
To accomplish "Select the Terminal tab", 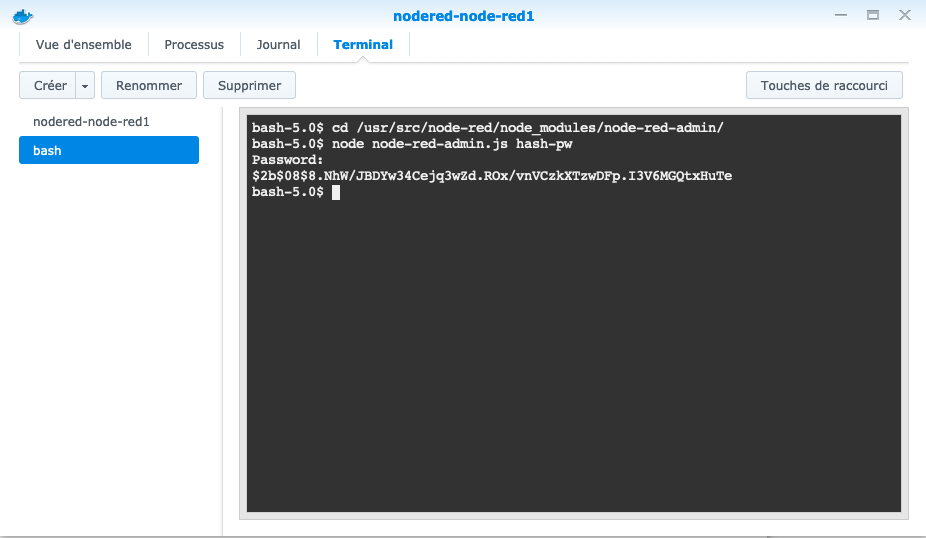I will [x=363, y=45].
